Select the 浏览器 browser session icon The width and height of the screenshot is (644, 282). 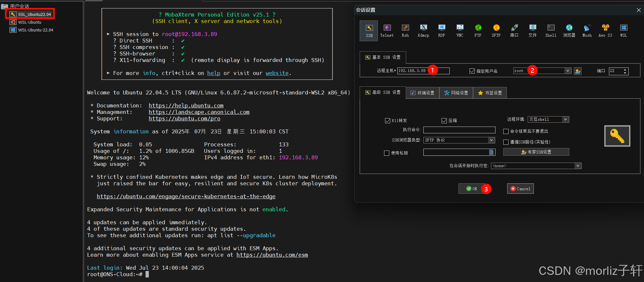pyautogui.click(x=569, y=31)
